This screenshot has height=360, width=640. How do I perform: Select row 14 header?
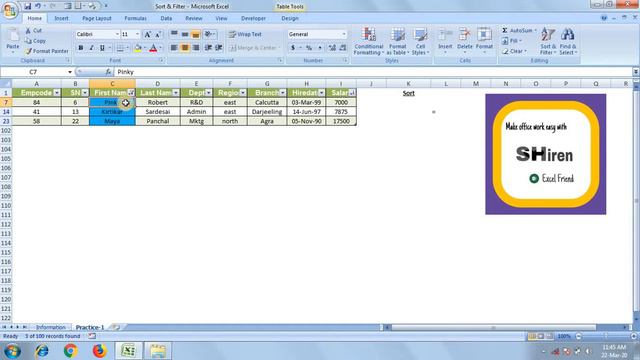(6, 112)
